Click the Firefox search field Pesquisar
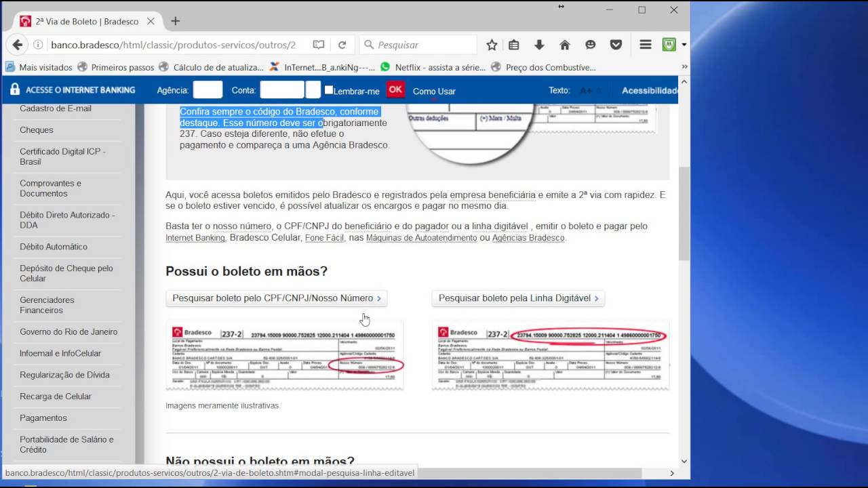 coord(418,45)
